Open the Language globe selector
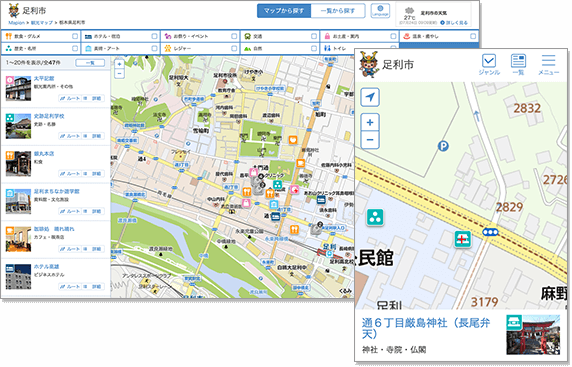 coord(380,11)
